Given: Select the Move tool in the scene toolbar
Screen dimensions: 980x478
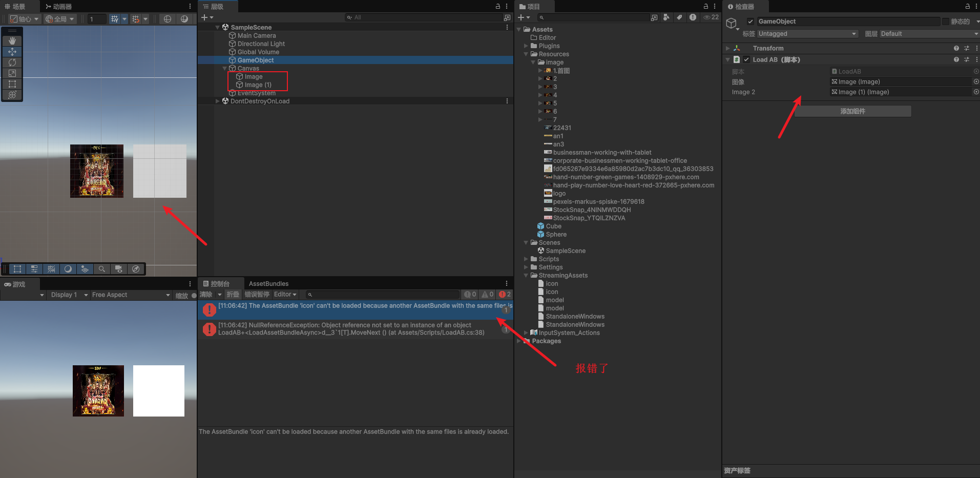Looking at the screenshot, I should pos(12,51).
